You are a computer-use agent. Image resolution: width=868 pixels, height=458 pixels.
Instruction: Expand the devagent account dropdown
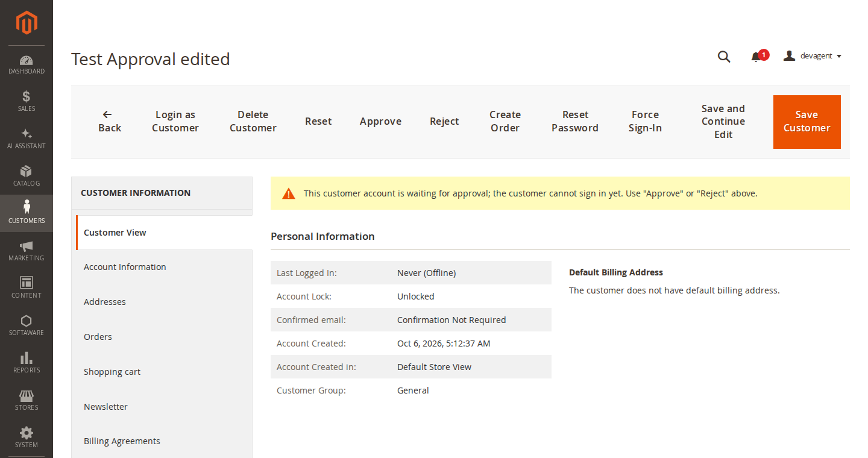813,56
